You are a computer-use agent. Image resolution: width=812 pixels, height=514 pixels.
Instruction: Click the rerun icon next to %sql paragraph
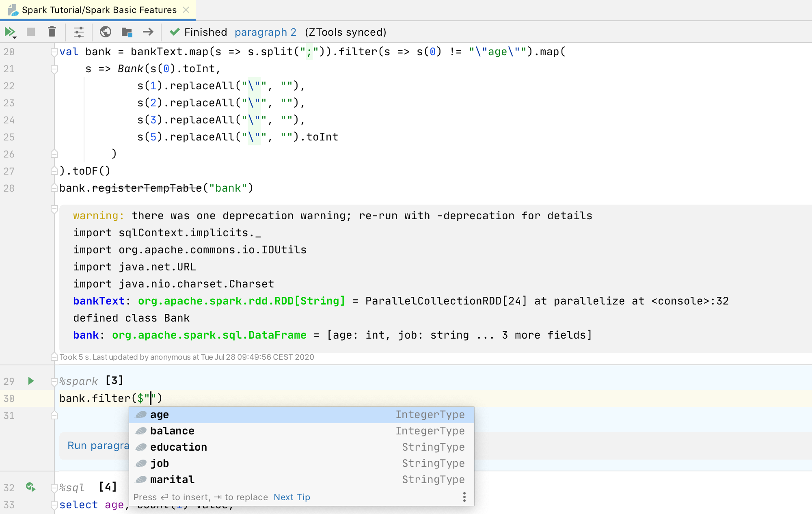(31, 486)
